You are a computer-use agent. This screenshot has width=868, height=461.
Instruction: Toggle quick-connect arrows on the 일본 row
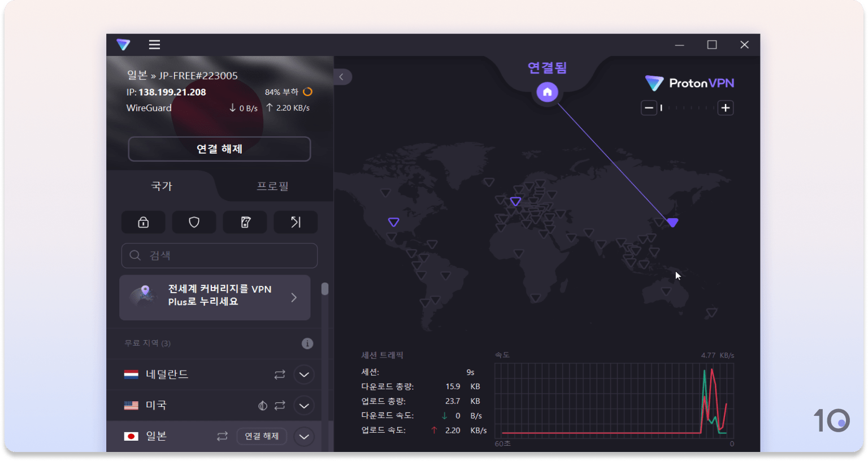coord(222,436)
